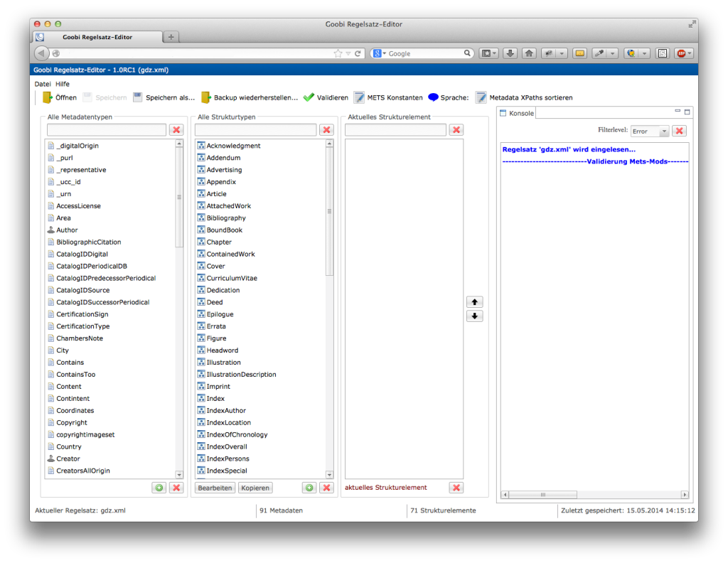Screen dimensions: 728x563
Task: Select Copyright metadata type
Action: 72,423
